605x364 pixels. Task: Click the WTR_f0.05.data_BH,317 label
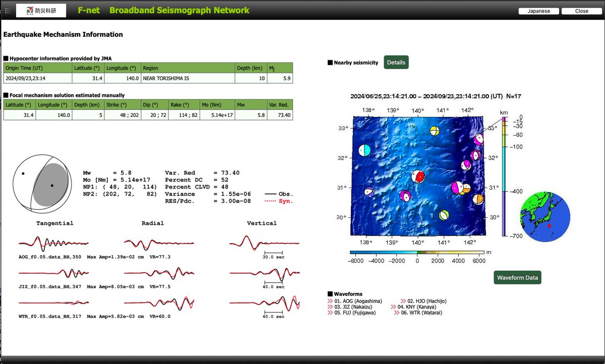[x=50, y=317]
